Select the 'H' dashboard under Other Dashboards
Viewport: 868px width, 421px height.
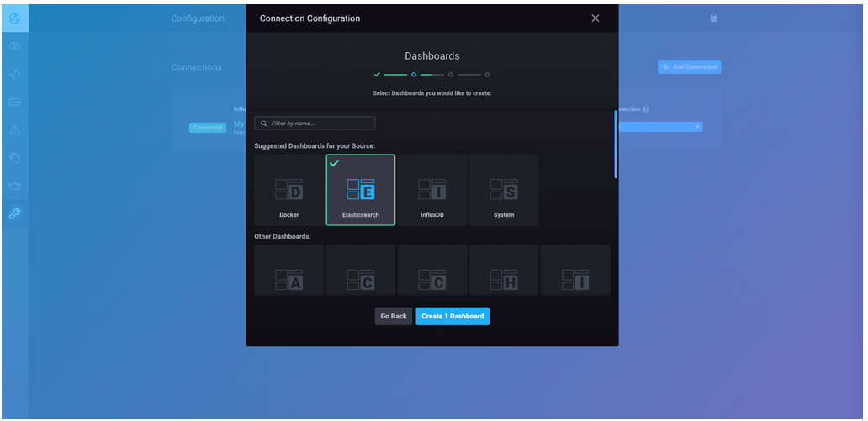click(x=504, y=271)
